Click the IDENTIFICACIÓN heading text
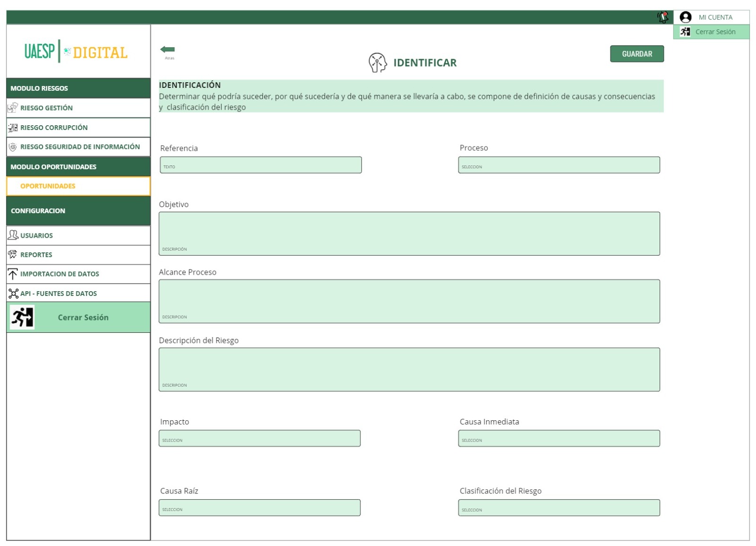 click(x=190, y=85)
